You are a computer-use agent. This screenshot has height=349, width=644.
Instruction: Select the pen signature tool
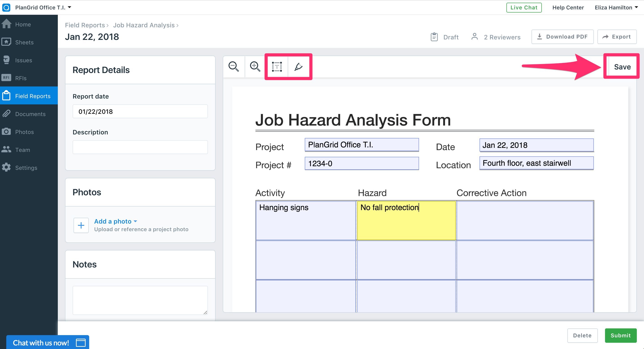pyautogui.click(x=298, y=67)
